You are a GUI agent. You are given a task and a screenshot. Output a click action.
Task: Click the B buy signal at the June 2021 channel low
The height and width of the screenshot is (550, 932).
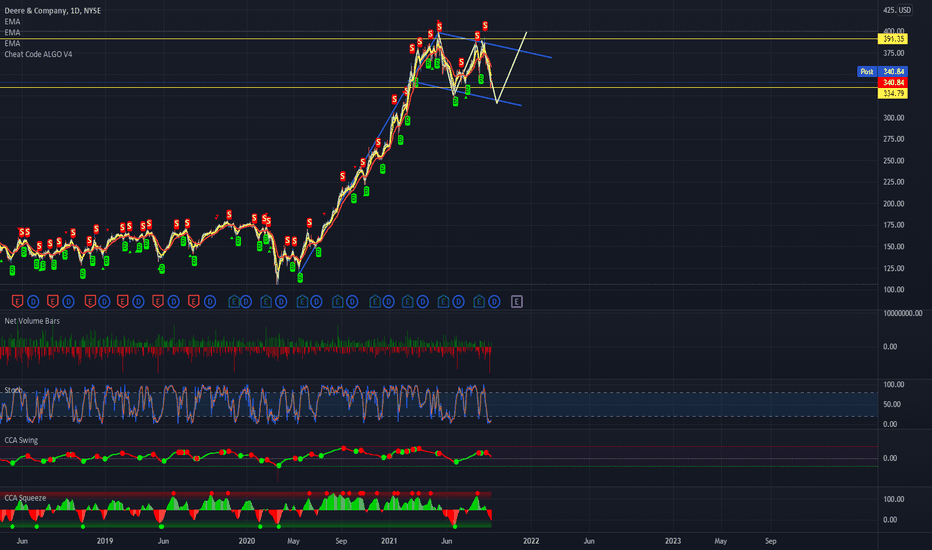[x=455, y=102]
